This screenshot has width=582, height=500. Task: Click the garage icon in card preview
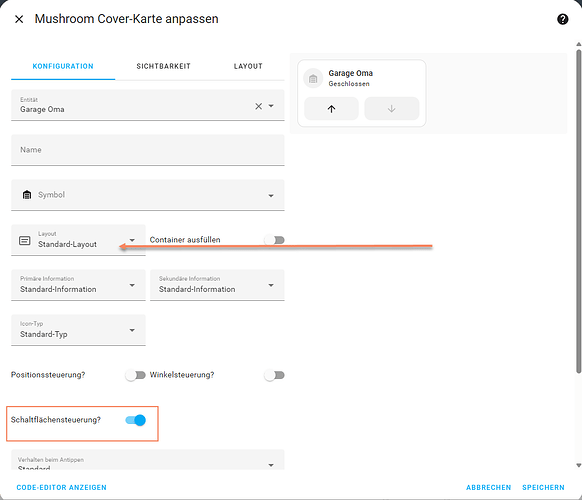313,78
